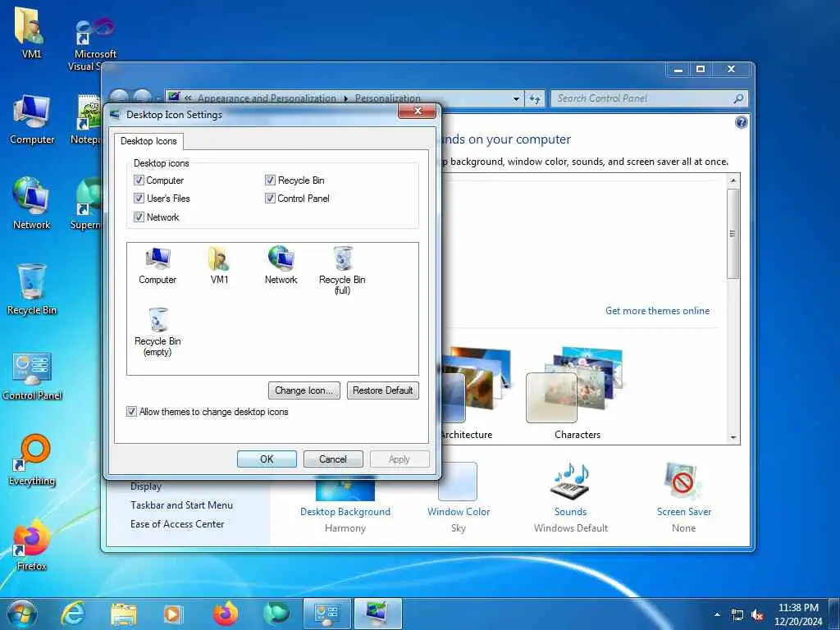
Task: Click the search magnifier in Control Panel
Action: pos(738,98)
